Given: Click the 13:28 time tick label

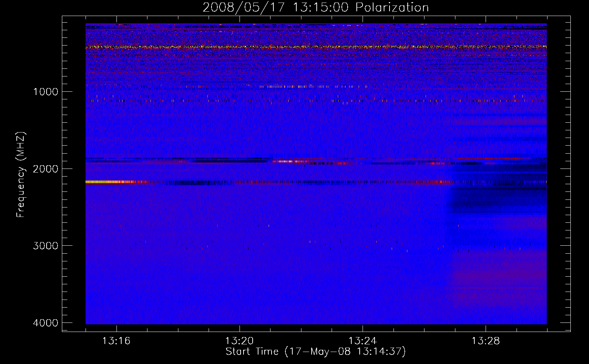Looking at the screenshot, I should pos(486,341).
